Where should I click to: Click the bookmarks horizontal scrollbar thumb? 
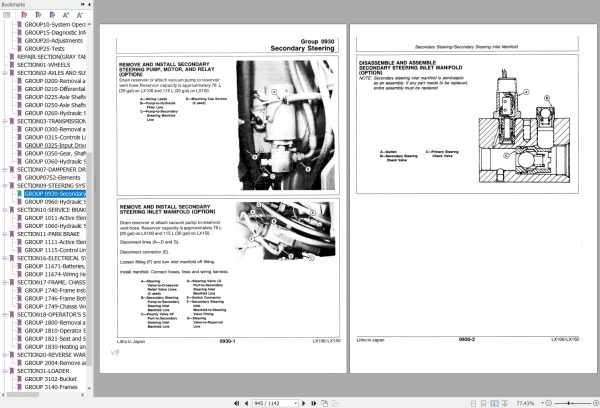(x=23, y=395)
